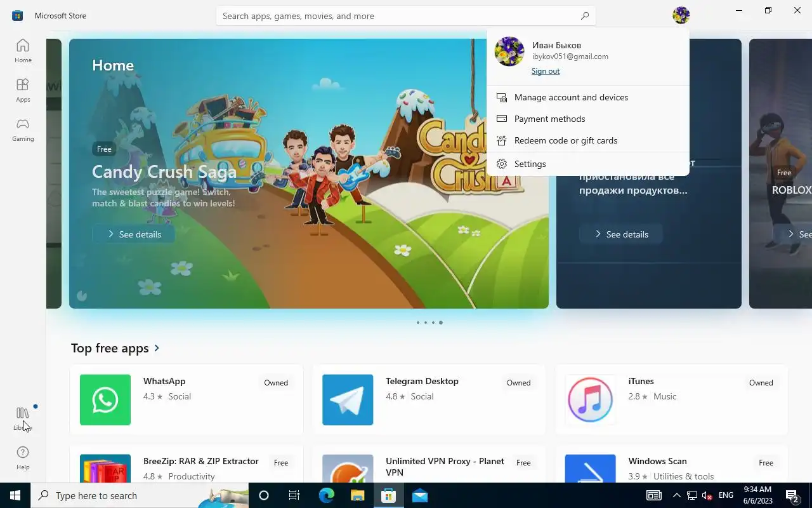Click the BreeZip: RAR & ZIP Extractor title
This screenshot has height=508, width=812.
(x=201, y=461)
